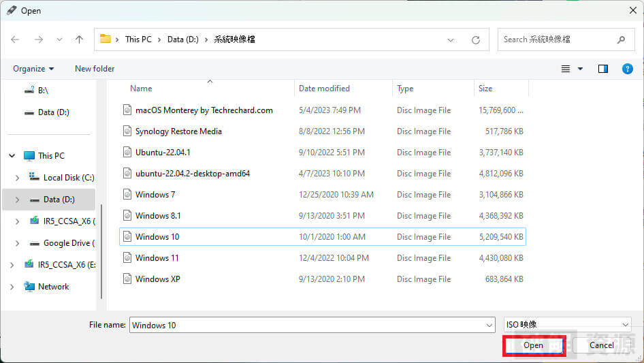Click the 12/4/2022 10:04 PM date cell

pyautogui.click(x=334, y=257)
